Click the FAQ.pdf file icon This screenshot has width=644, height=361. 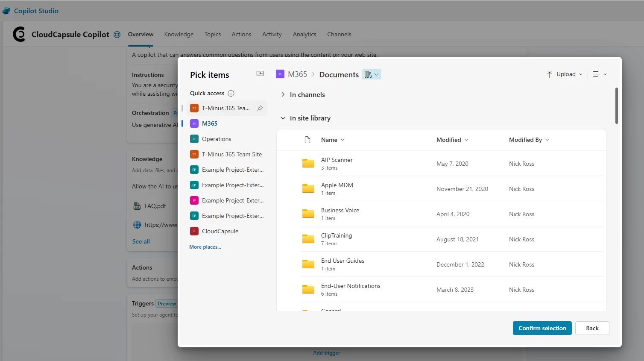click(x=137, y=206)
